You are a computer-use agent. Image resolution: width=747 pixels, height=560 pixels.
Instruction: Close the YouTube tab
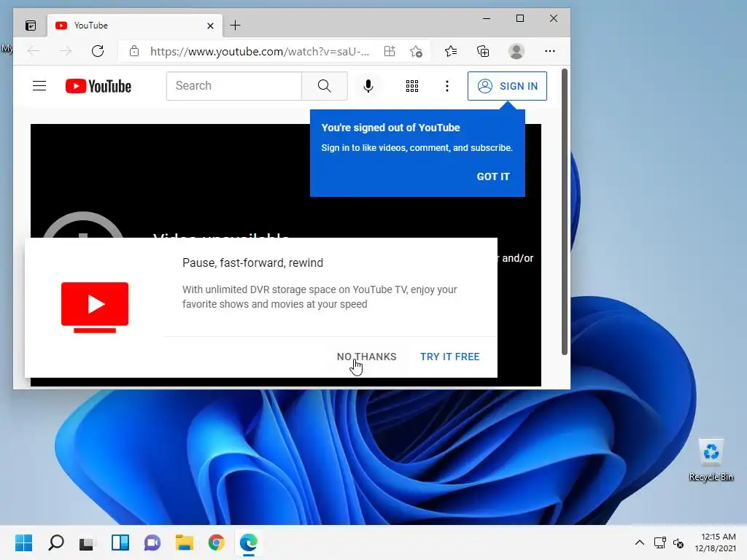tap(211, 26)
